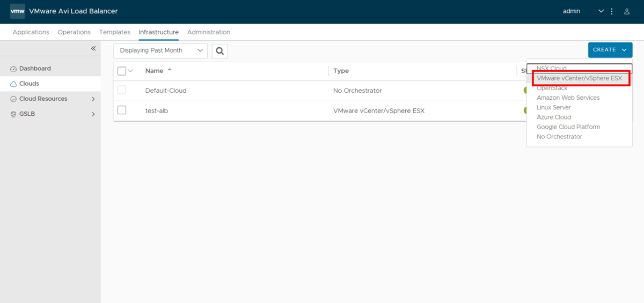Click the Dashboard gauge icon

[14, 69]
